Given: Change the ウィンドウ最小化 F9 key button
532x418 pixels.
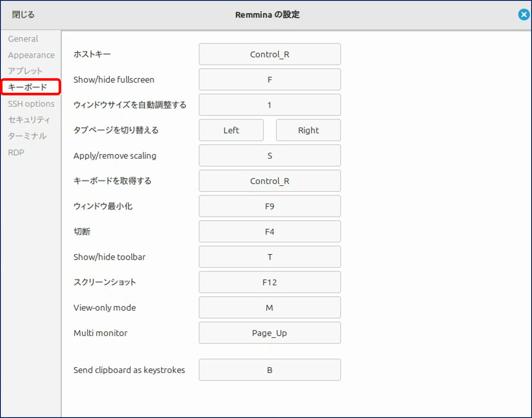Looking at the screenshot, I should click(270, 206).
